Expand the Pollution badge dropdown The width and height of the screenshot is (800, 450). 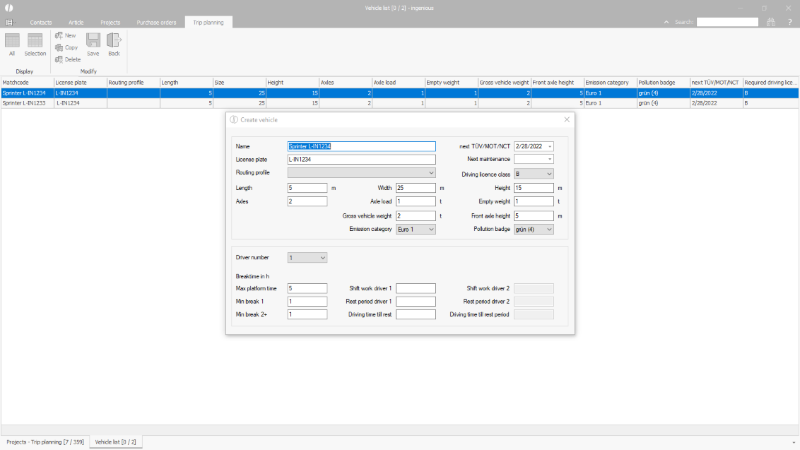point(549,229)
